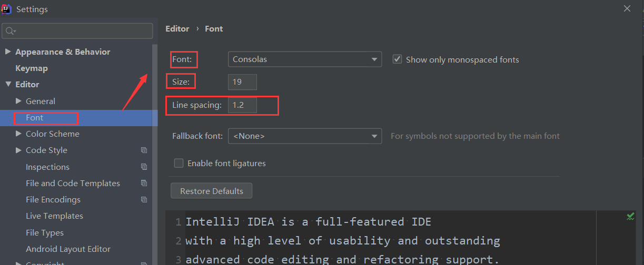Expand the General tree node

(19, 101)
